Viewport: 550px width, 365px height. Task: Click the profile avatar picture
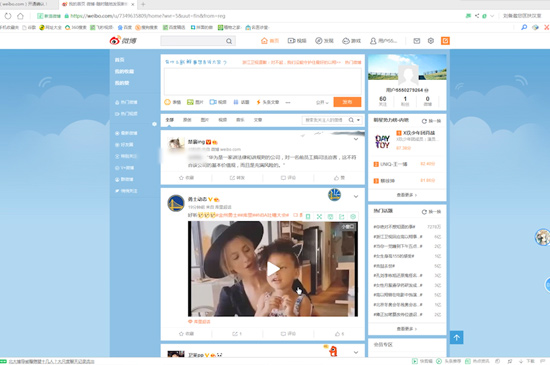coord(408,75)
